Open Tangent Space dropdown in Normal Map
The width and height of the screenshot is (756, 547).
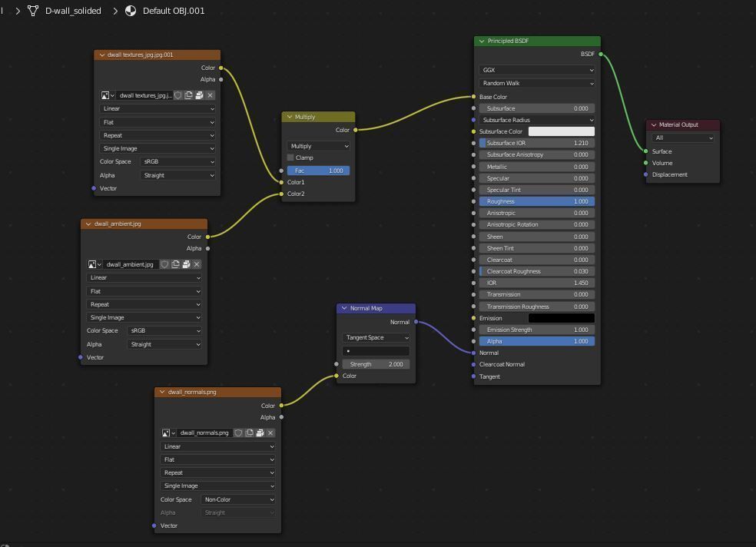pyautogui.click(x=376, y=337)
